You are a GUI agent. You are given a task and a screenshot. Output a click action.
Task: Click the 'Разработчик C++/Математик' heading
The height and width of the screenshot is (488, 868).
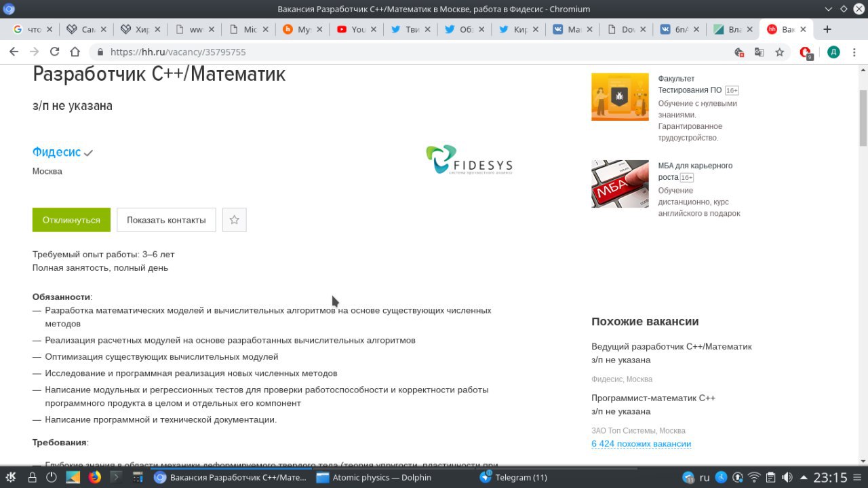tap(159, 73)
